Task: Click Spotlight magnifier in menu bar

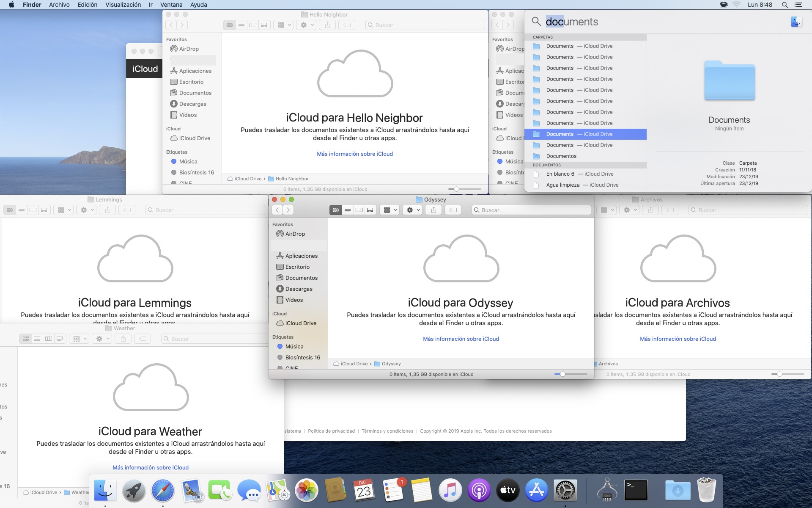Action: [x=785, y=5]
